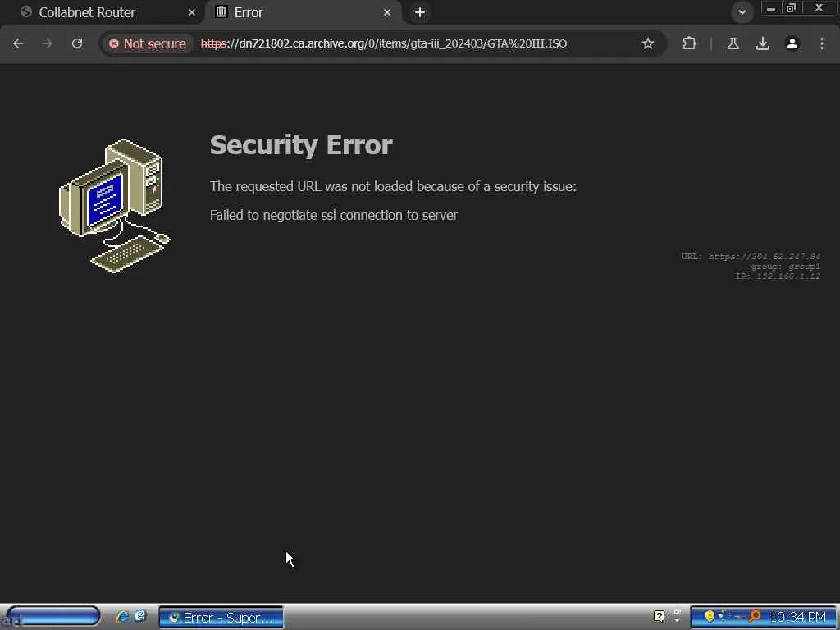Click 'Failed to negotiate ssl connection to server' text
Screen dimensions: 840x630
pyautogui.click(x=334, y=215)
